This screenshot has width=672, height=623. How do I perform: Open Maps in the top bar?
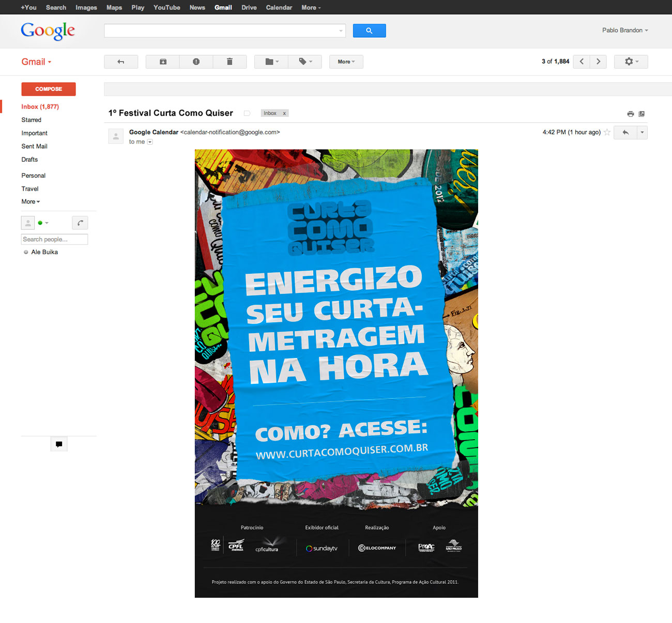point(114,7)
